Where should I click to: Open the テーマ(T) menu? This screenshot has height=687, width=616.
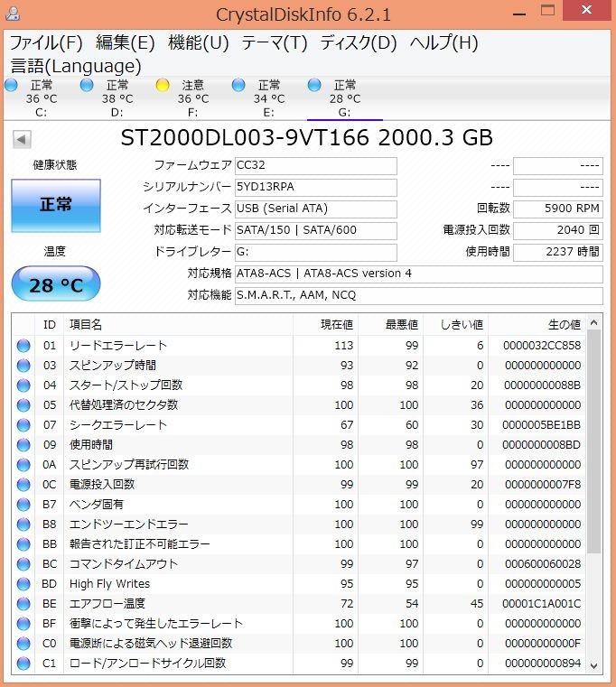point(275,43)
